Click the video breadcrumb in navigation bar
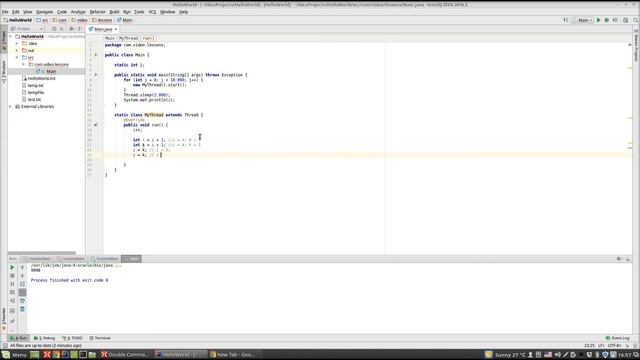Screen dimensions: 640x360 (80, 20)
